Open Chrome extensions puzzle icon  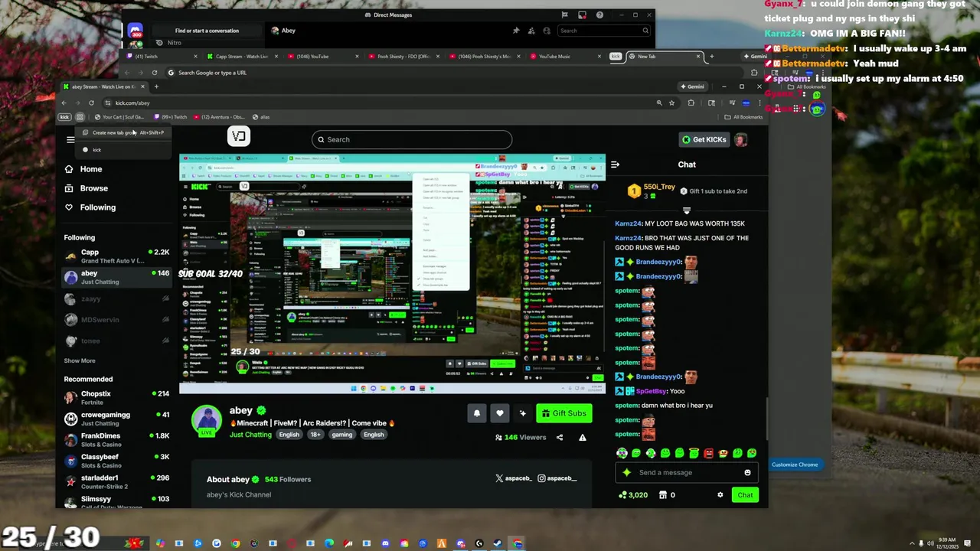pos(691,103)
